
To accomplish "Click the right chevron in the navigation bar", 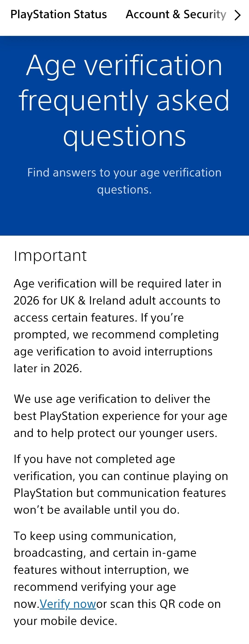I will click(237, 15).
